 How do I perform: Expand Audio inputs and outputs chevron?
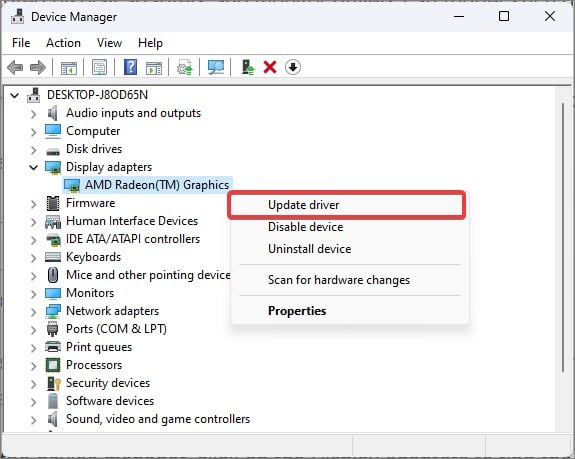tap(33, 114)
